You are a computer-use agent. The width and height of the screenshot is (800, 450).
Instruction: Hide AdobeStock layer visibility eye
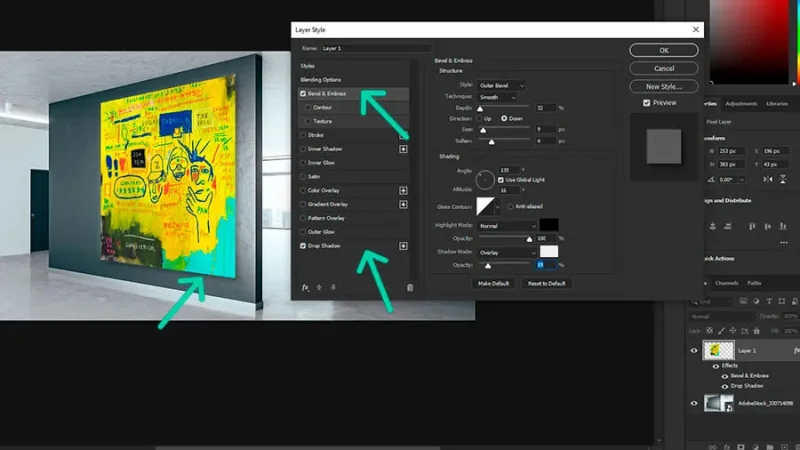coord(694,403)
